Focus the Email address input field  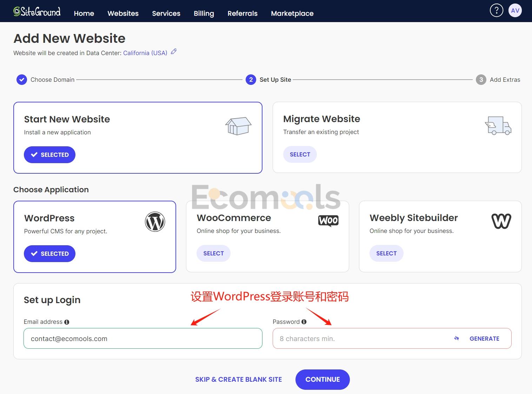(x=143, y=339)
